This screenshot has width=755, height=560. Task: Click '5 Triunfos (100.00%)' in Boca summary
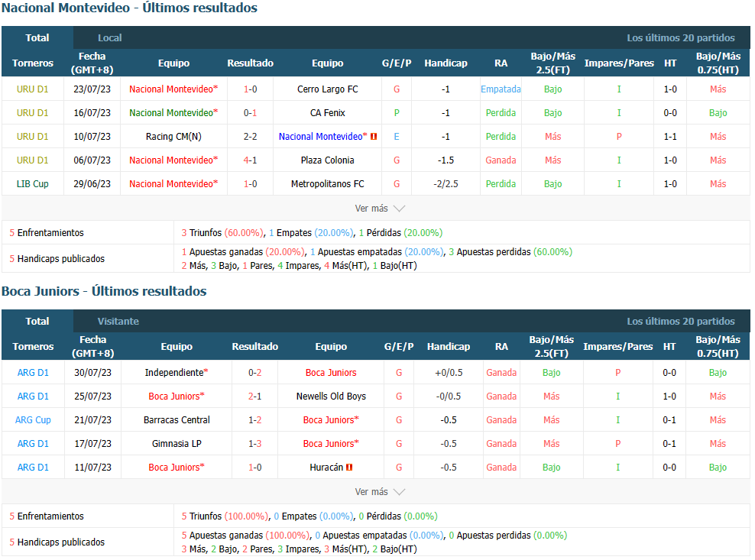coord(225,516)
